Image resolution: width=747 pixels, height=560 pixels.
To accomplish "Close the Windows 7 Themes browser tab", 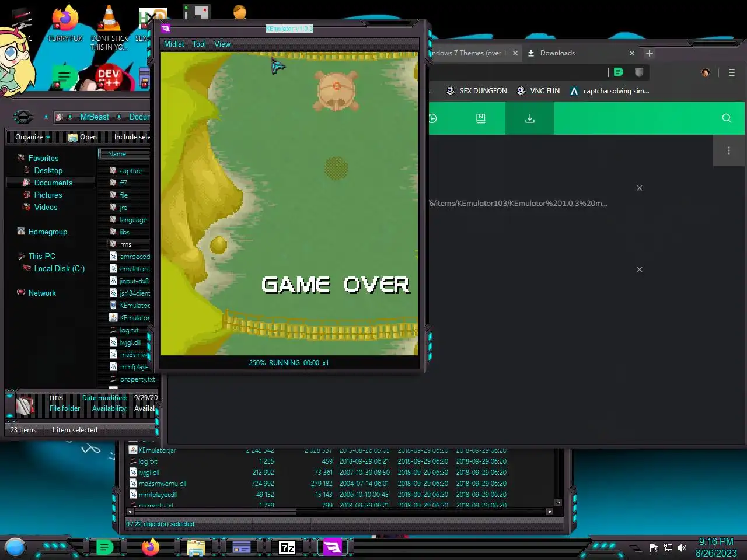I will [x=515, y=53].
